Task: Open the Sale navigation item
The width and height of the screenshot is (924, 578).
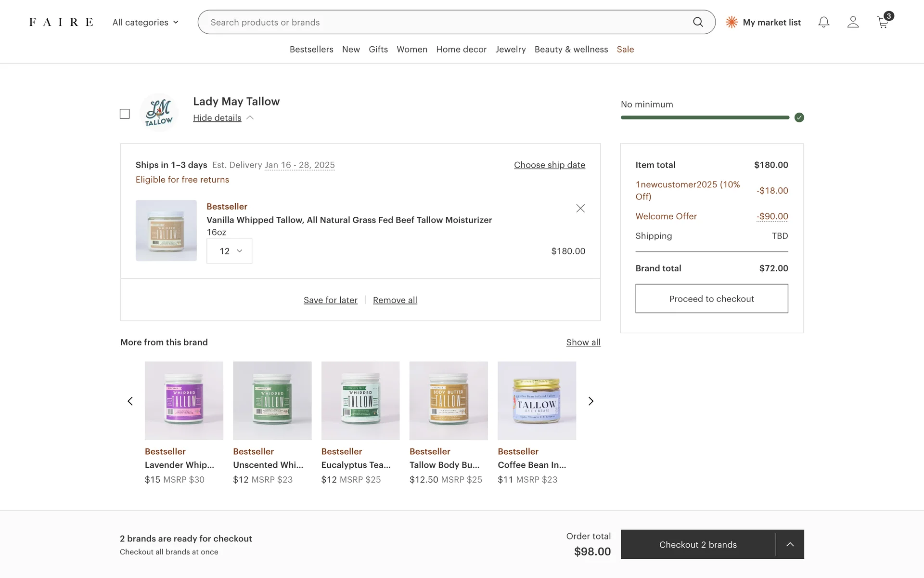Action: click(x=625, y=49)
